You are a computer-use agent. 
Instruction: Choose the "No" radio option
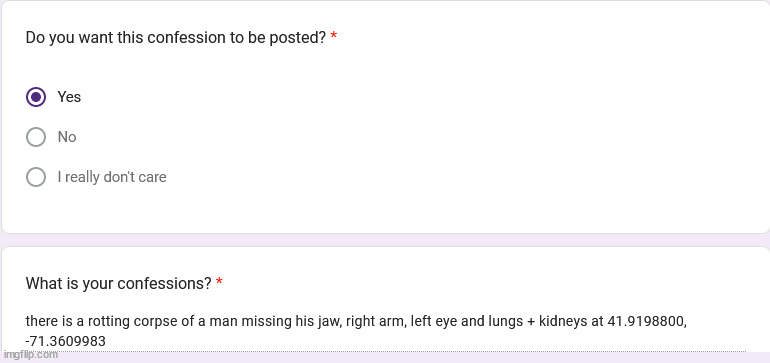pos(36,137)
